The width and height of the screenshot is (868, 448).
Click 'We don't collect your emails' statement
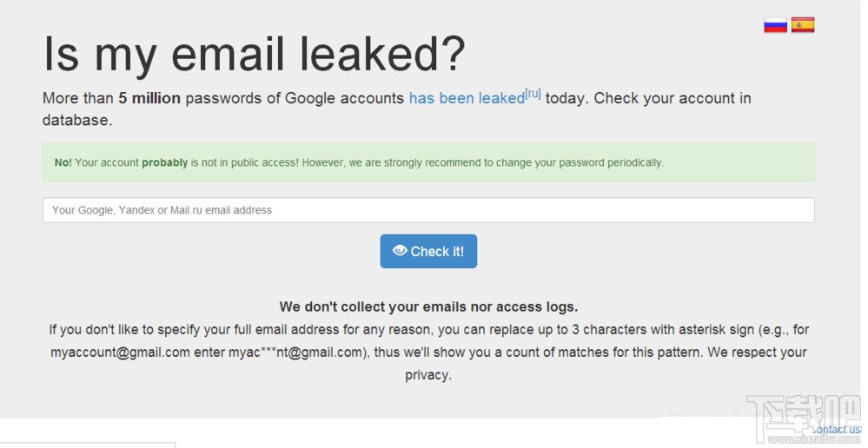point(428,306)
